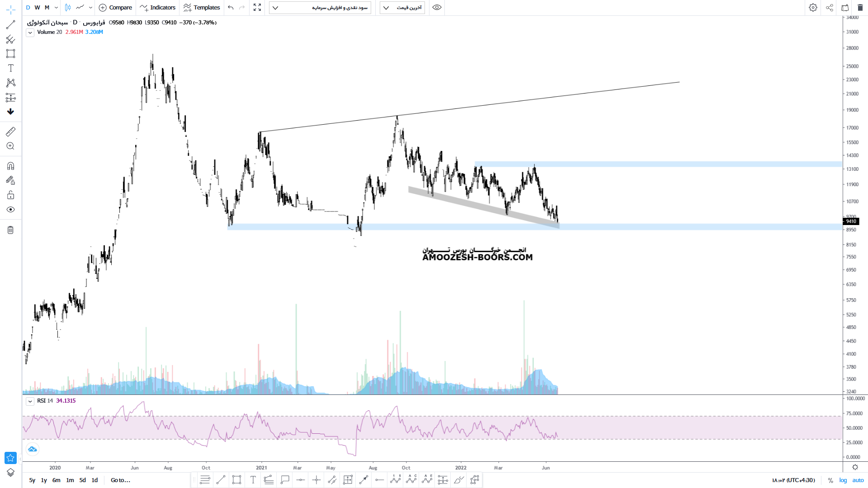The width and height of the screenshot is (868, 488).
Task: Click the Go to... date button
Action: pos(120,480)
